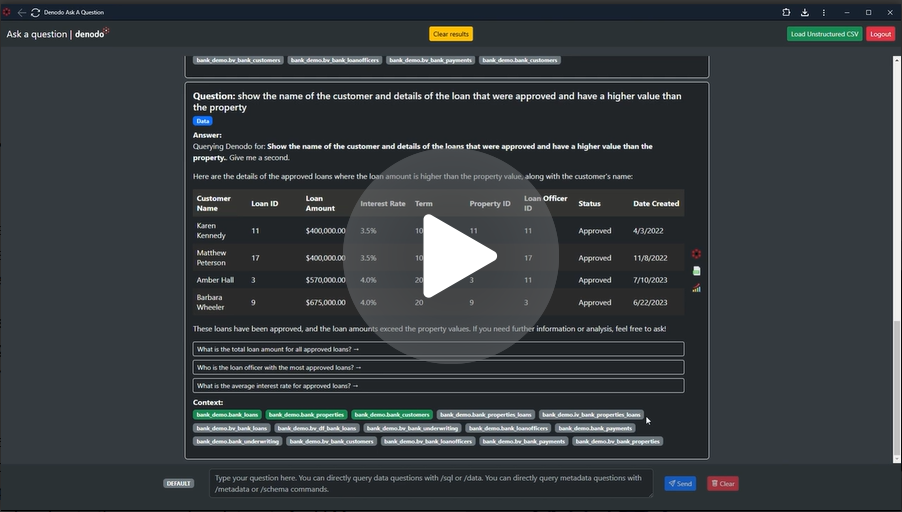Click top bank_demo.bv_bank_customers tag
The image size is (902, 512).
(x=238, y=60)
